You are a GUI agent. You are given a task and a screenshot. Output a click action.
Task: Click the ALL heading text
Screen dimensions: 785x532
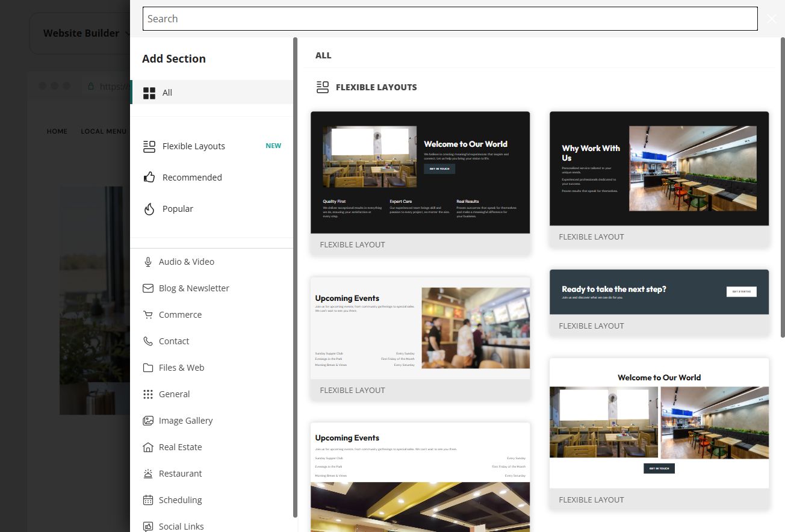(x=323, y=55)
